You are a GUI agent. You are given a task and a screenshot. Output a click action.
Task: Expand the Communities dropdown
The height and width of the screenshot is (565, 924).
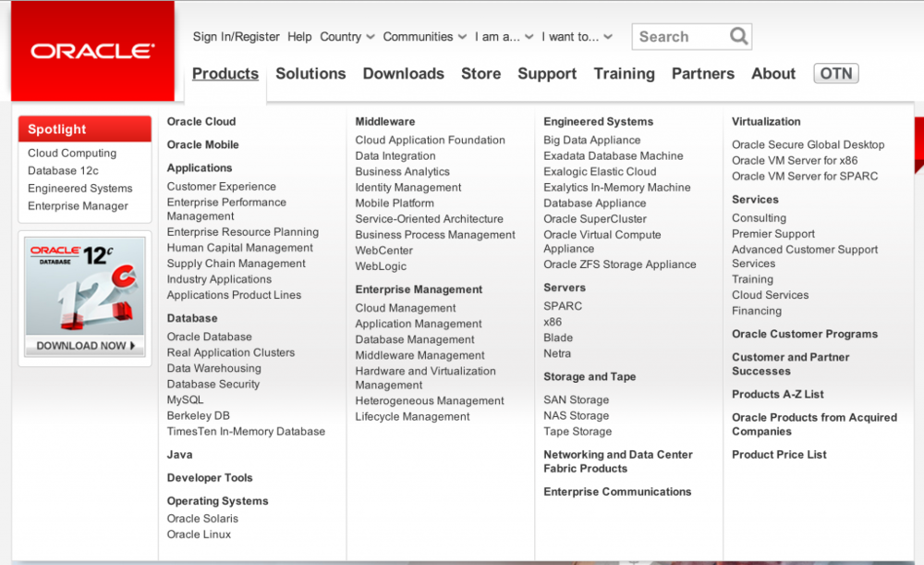424,37
